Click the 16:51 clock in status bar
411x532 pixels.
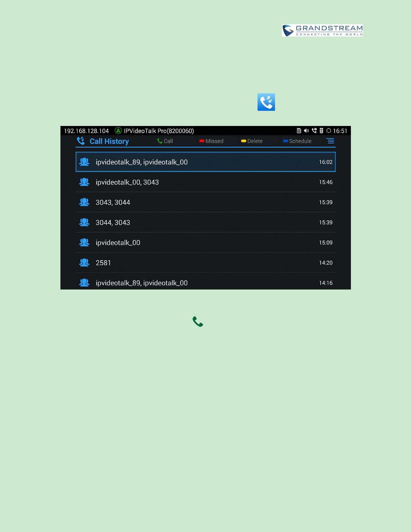pos(340,131)
